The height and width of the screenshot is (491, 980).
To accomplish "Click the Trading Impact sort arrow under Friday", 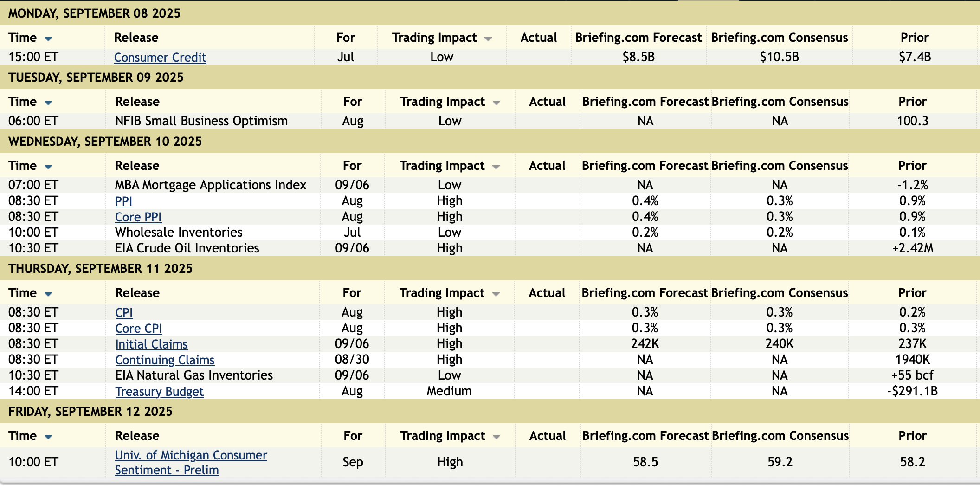I will point(496,437).
